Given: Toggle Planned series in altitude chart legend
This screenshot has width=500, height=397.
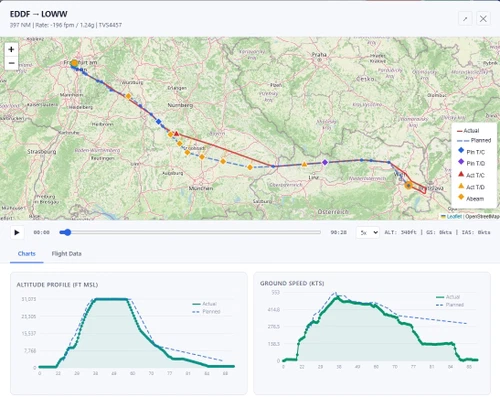Looking at the screenshot, I should pyautogui.click(x=206, y=312).
